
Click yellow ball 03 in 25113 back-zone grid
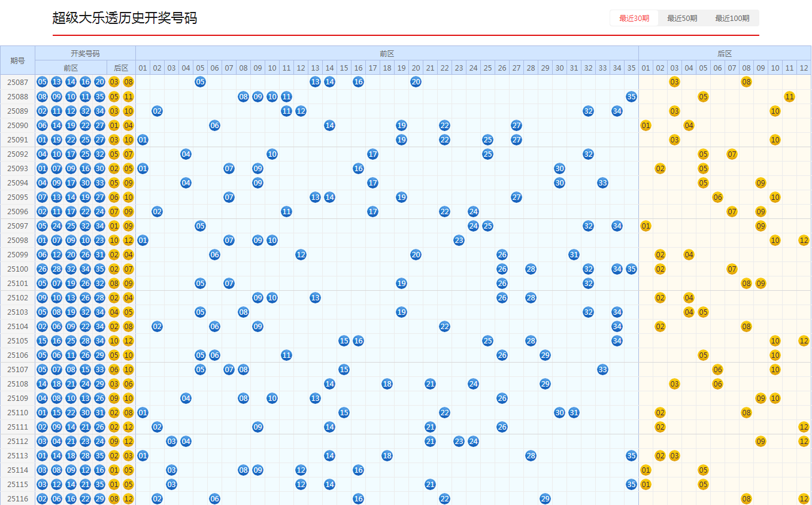click(x=674, y=455)
